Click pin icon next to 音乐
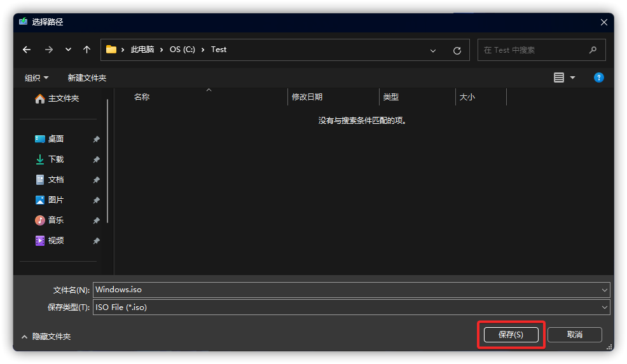Screen dimensions: 627x364 pyautogui.click(x=97, y=220)
